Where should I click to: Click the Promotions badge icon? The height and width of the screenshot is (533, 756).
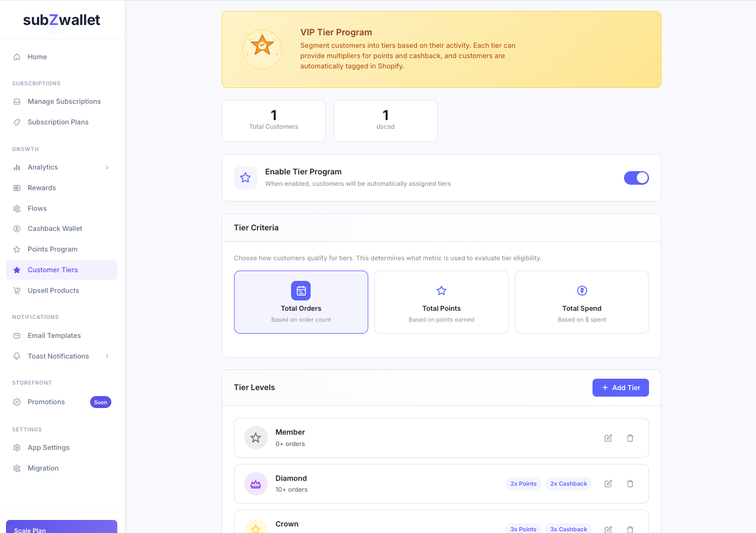coord(17,402)
